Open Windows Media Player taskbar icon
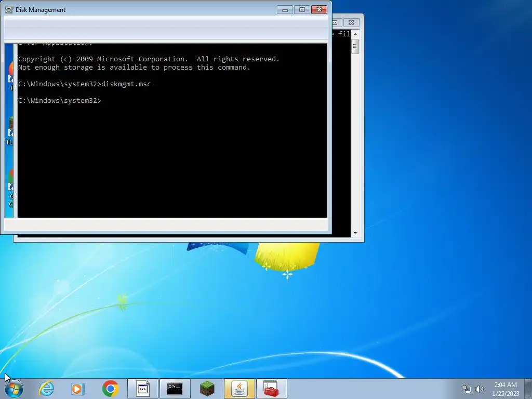Viewport: 532px width, 399px height. click(78, 389)
